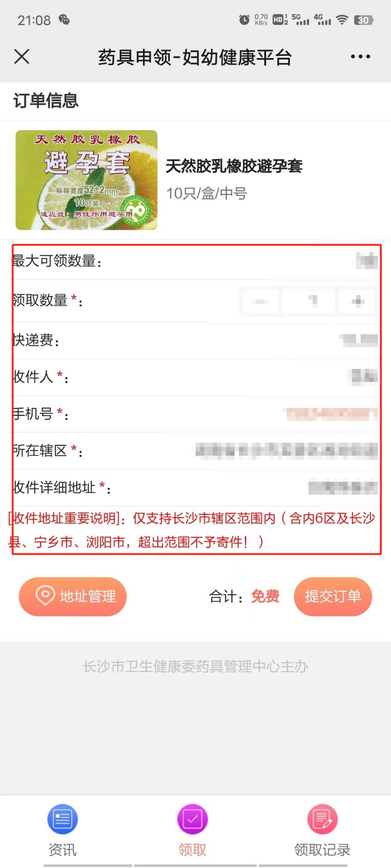Viewport: 391px width, 868px height.
Task: Tap the condom product thumbnail image
Action: (86, 180)
